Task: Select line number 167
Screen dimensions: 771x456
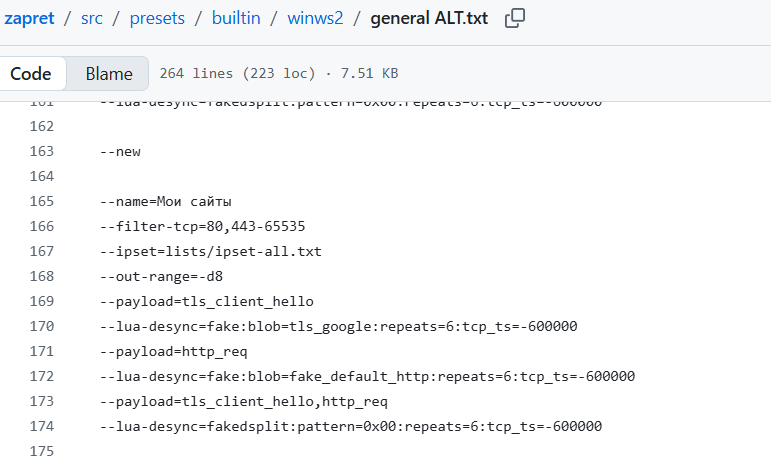Action: (42, 251)
